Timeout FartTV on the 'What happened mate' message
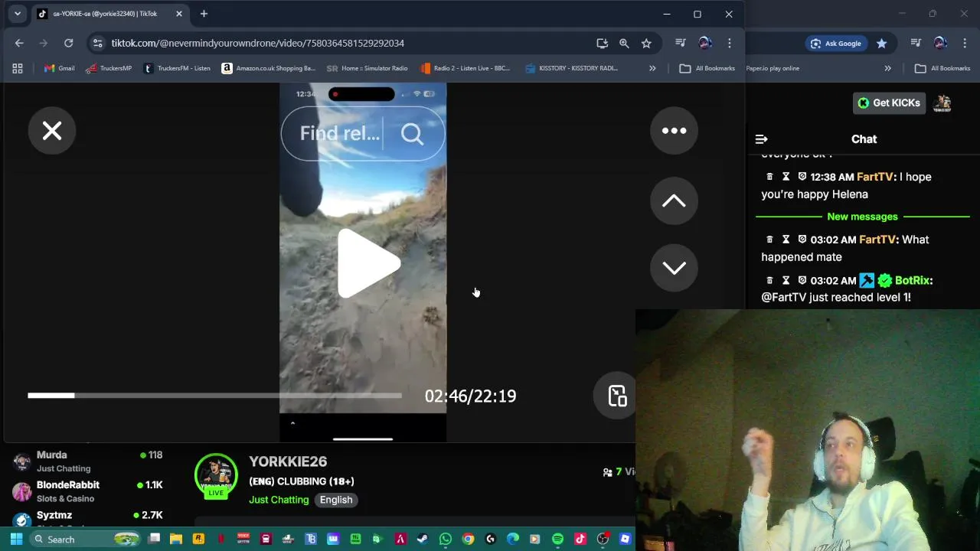The width and height of the screenshot is (980, 551). click(x=786, y=240)
